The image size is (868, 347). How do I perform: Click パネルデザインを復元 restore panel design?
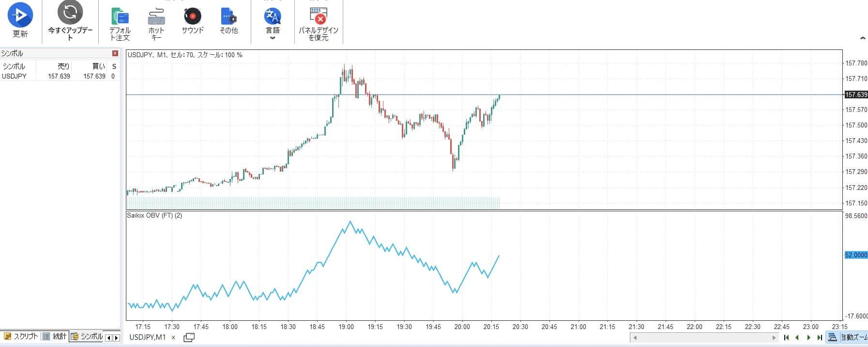319,24
